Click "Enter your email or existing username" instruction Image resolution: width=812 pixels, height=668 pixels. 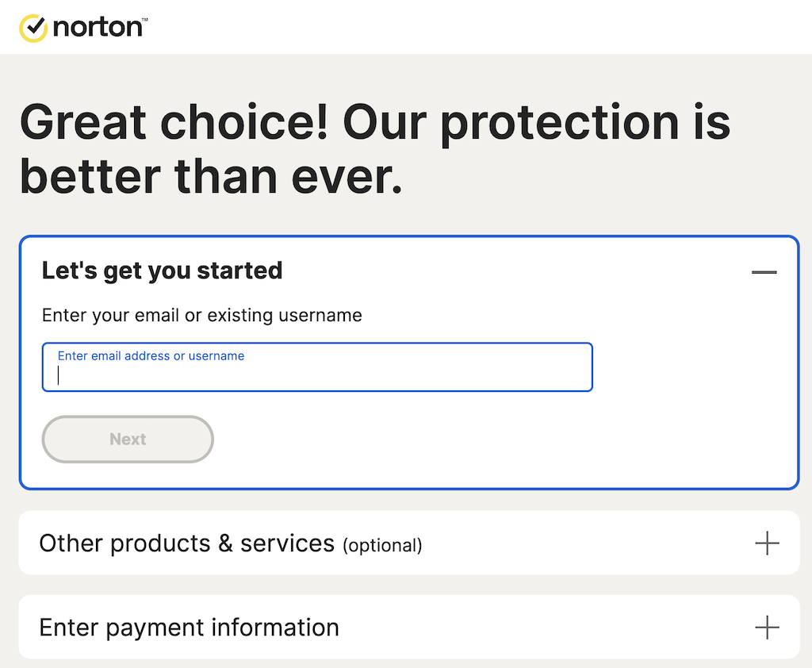point(201,315)
